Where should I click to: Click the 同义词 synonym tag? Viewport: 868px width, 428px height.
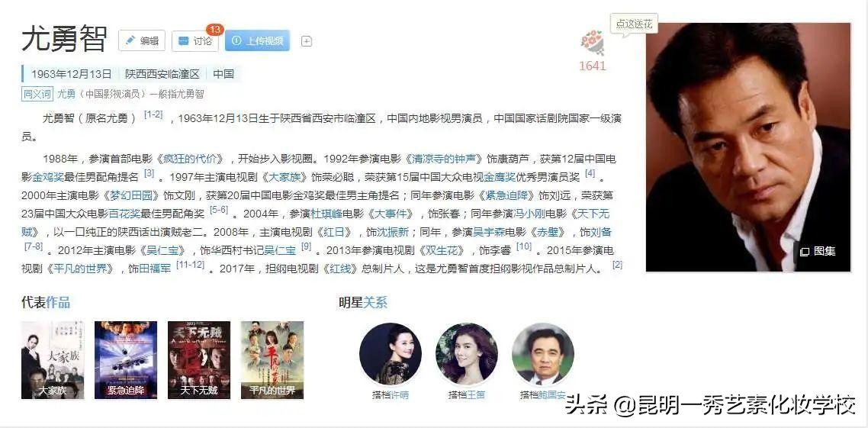tap(37, 94)
